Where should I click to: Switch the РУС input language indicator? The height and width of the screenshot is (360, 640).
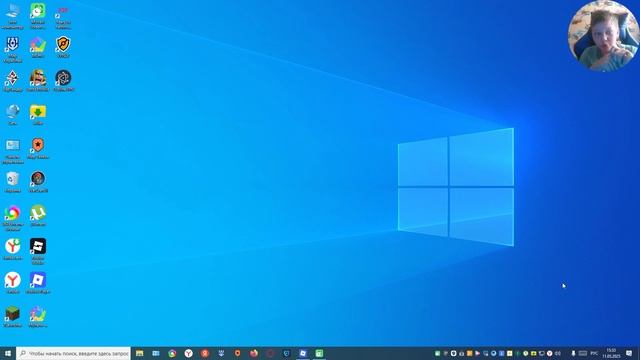(x=594, y=353)
